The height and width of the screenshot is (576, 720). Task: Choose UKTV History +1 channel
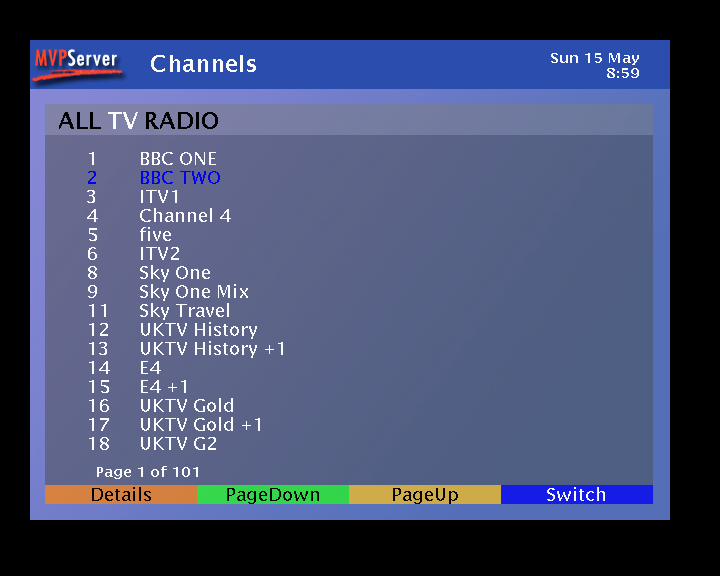pyautogui.click(x=212, y=349)
